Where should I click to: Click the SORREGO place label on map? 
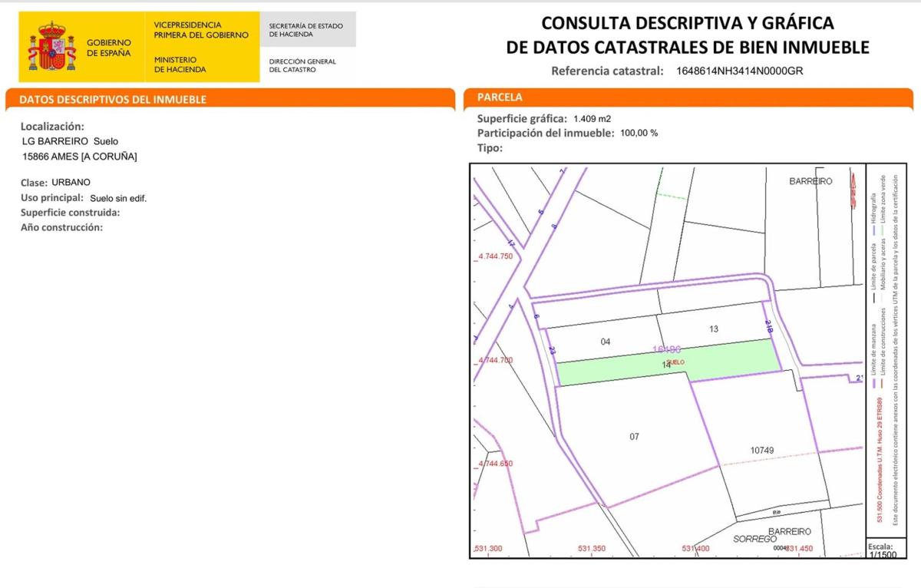[754, 540]
